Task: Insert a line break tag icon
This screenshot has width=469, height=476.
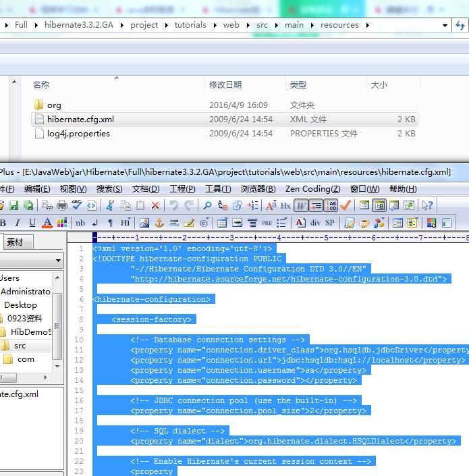Action: click(x=95, y=223)
